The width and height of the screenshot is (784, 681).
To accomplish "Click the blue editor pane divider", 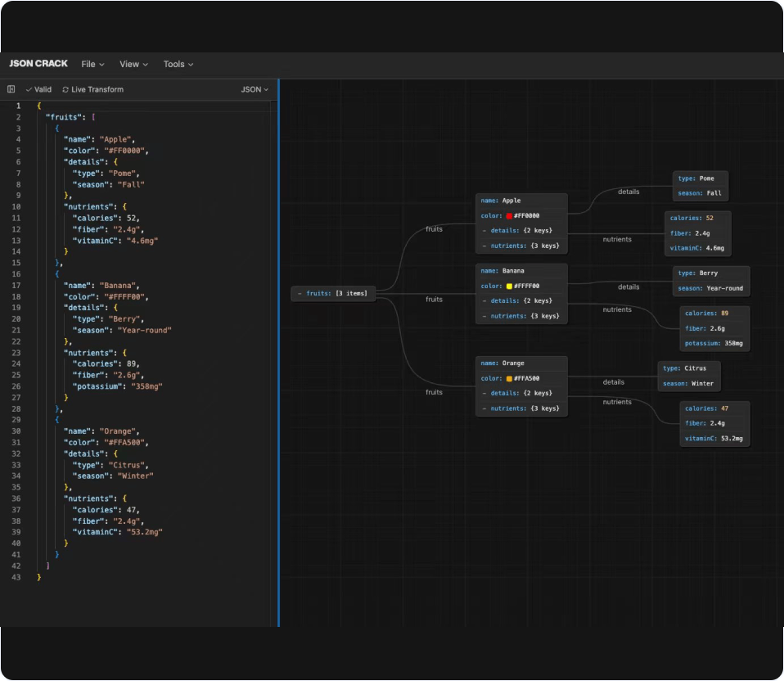I will click(x=278, y=353).
